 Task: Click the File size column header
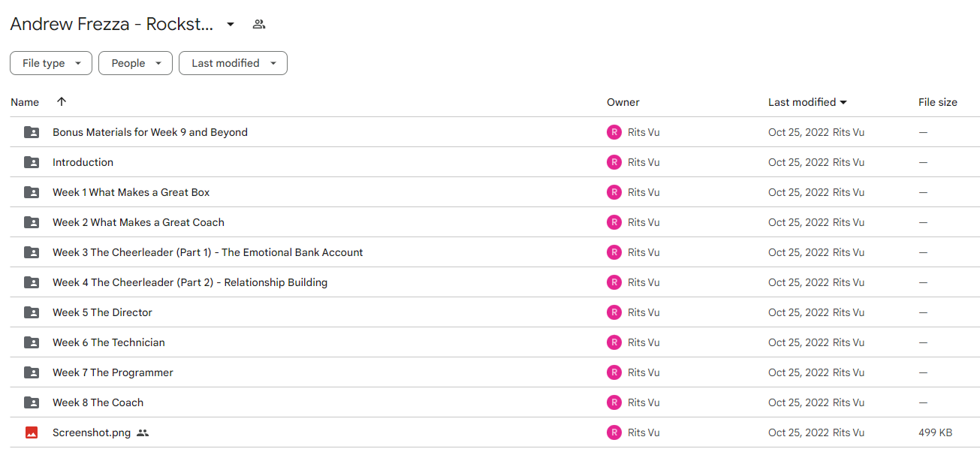point(938,102)
